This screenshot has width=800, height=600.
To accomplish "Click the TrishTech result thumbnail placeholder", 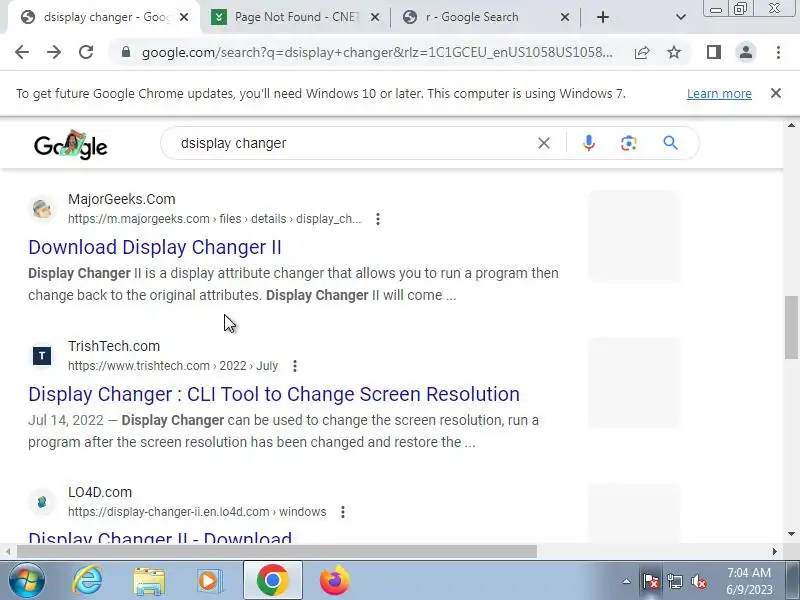I will click(x=634, y=383).
